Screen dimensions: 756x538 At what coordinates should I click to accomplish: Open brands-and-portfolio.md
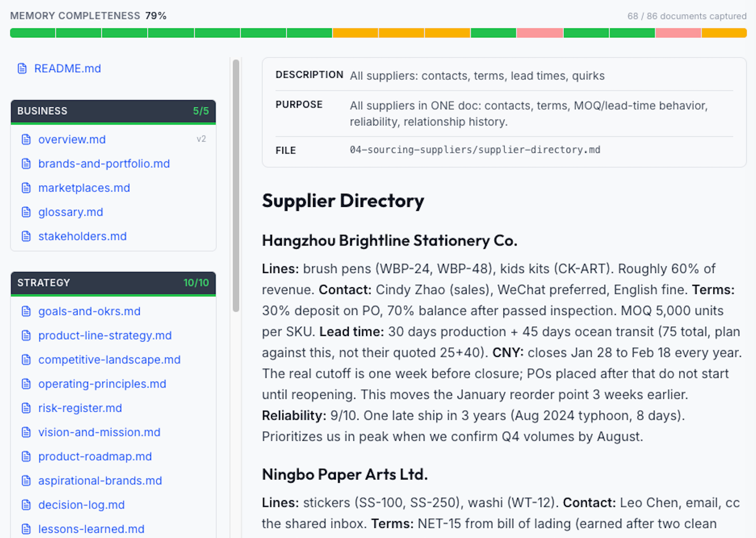click(104, 164)
